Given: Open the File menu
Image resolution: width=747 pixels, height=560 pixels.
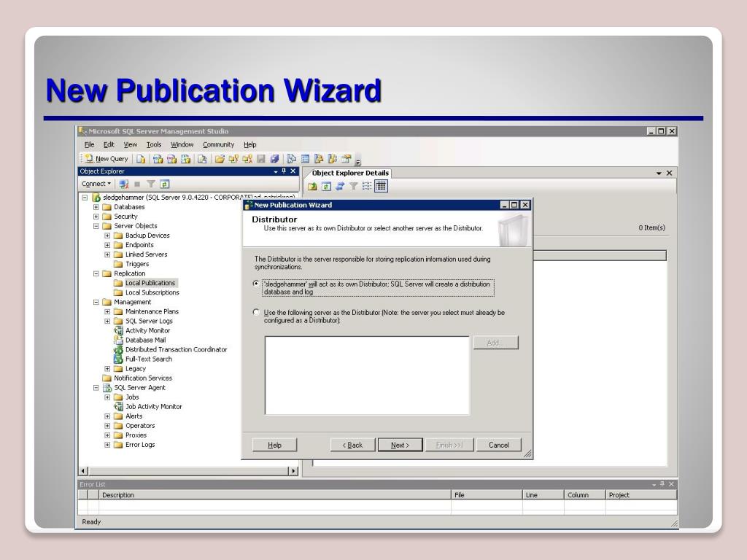Looking at the screenshot, I should pos(89,144).
